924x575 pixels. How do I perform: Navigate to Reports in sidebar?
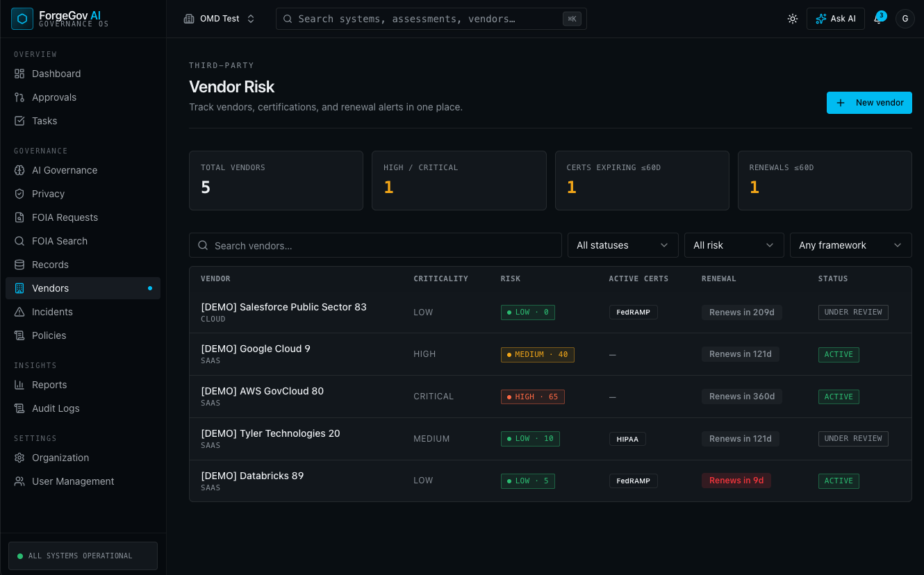(x=83, y=385)
